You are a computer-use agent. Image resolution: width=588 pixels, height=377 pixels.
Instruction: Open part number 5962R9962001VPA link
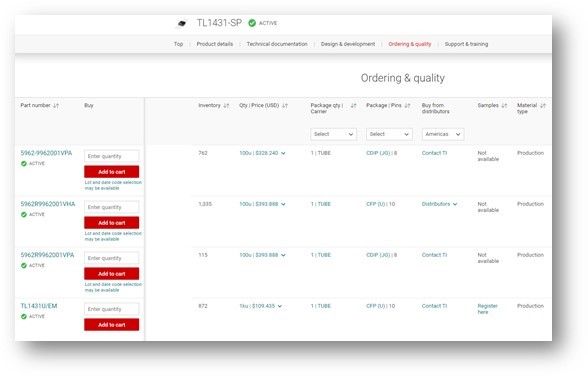click(x=47, y=255)
